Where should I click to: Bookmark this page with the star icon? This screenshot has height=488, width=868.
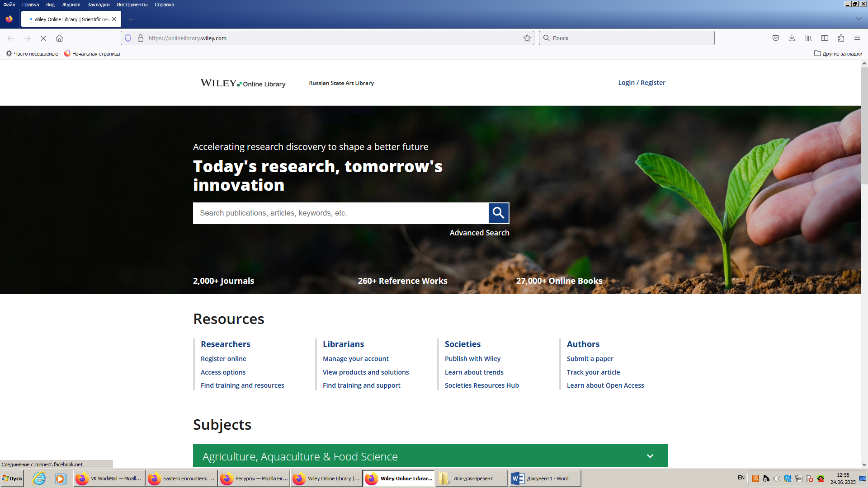(x=527, y=38)
